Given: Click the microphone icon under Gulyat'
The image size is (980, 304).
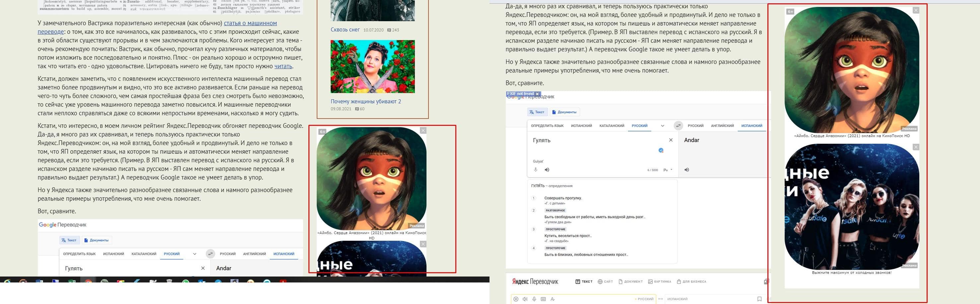Looking at the screenshot, I should point(536,170).
